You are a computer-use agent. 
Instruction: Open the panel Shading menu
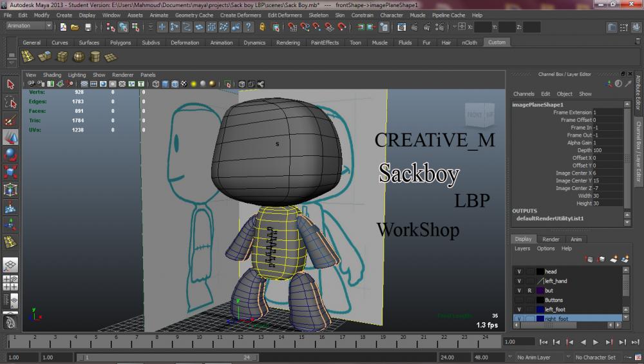[52, 75]
